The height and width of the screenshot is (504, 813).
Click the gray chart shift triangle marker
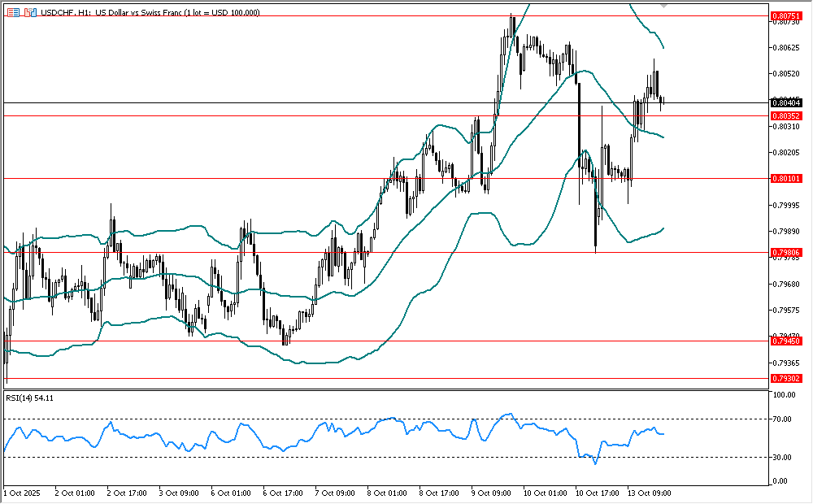point(664,7)
